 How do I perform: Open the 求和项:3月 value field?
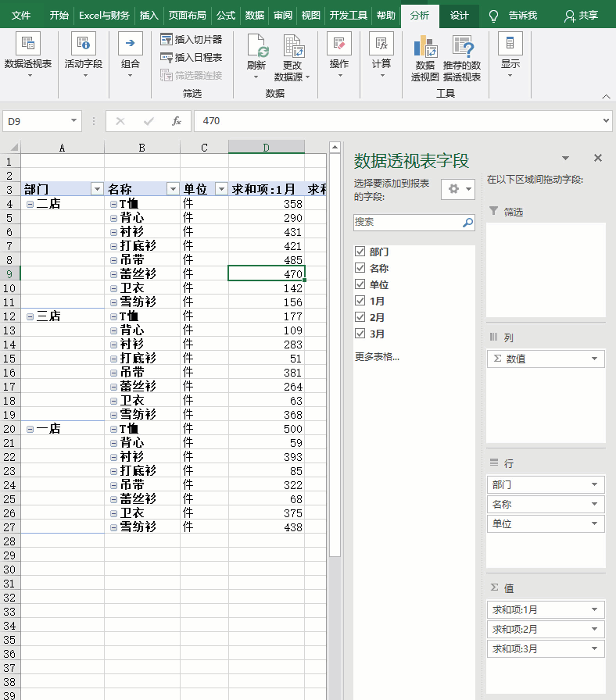[x=546, y=648]
